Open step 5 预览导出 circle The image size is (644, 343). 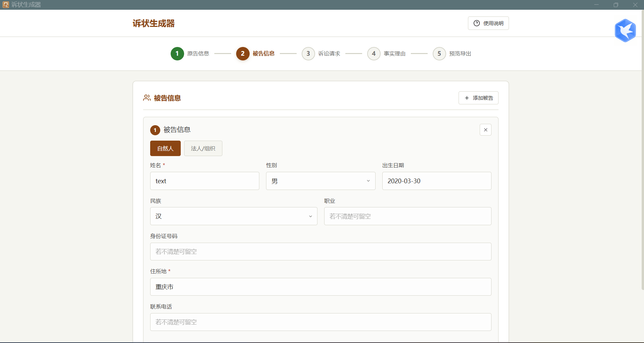pos(439,54)
